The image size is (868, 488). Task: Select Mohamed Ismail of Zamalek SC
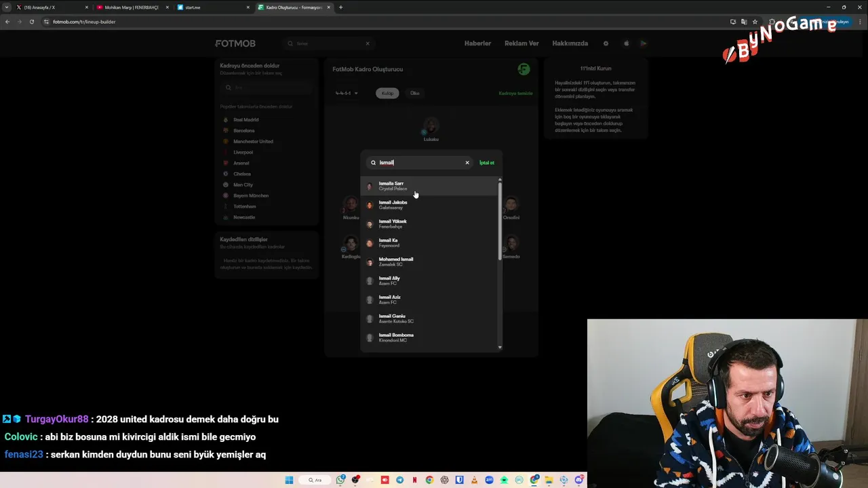429,262
